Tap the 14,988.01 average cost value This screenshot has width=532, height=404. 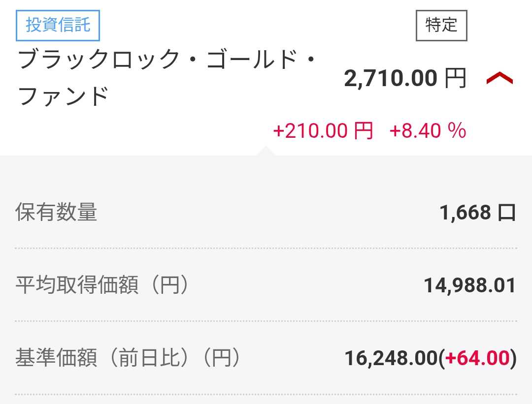(469, 285)
